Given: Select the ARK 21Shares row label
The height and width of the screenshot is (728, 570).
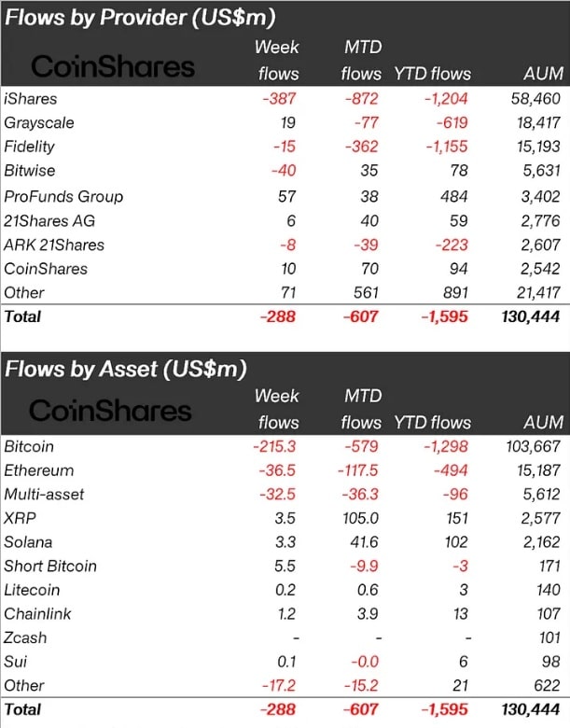Looking at the screenshot, I should tap(54, 245).
